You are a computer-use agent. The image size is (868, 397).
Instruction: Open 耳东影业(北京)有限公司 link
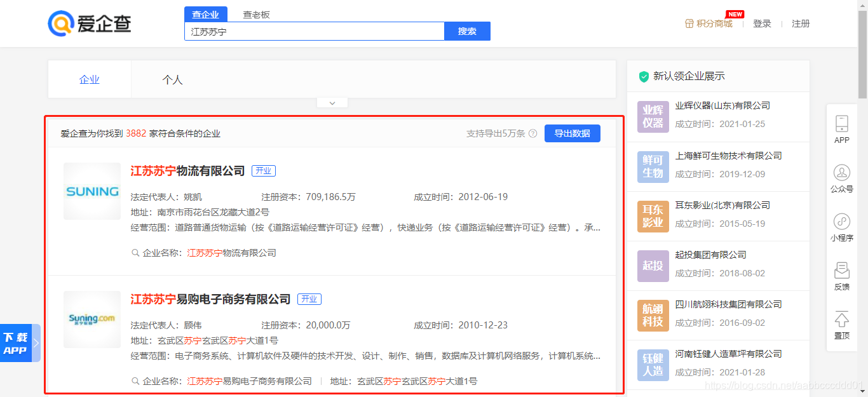tap(722, 205)
